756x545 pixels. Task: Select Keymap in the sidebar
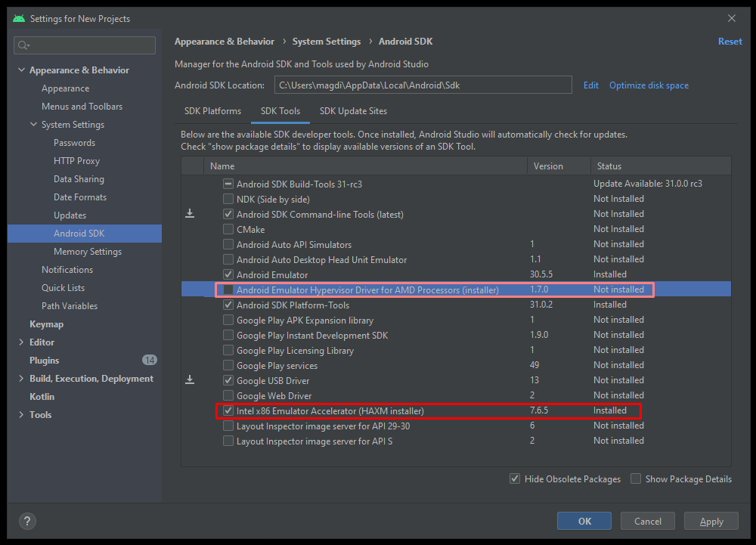pos(46,324)
